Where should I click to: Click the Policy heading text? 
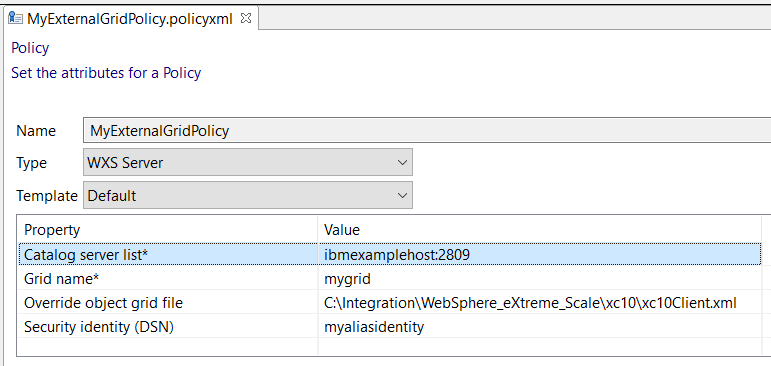click(30, 48)
